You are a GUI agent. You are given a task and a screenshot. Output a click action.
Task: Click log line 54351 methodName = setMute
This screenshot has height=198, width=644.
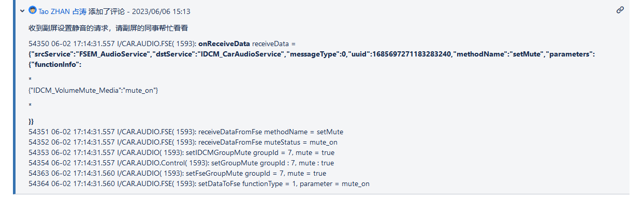coord(186,132)
